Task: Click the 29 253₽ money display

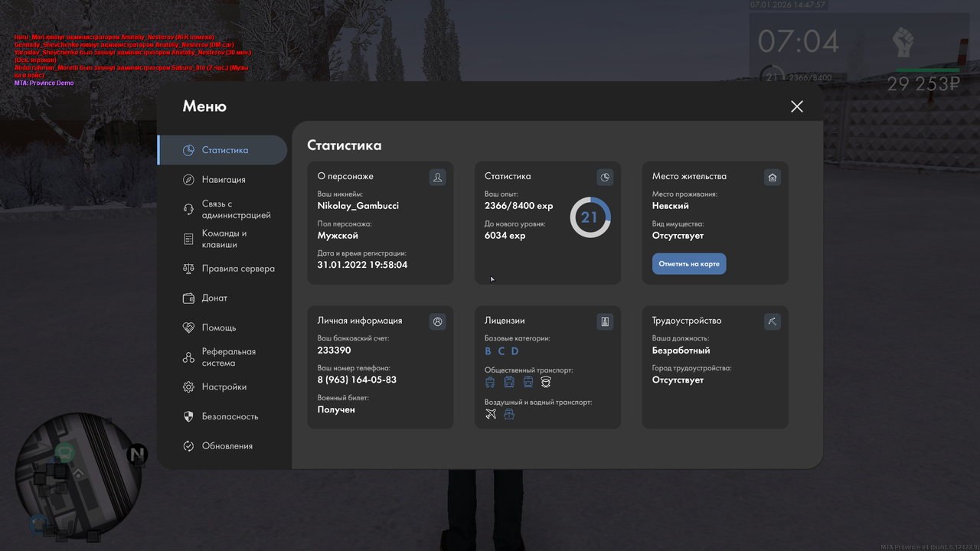Action: pos(923,84)
